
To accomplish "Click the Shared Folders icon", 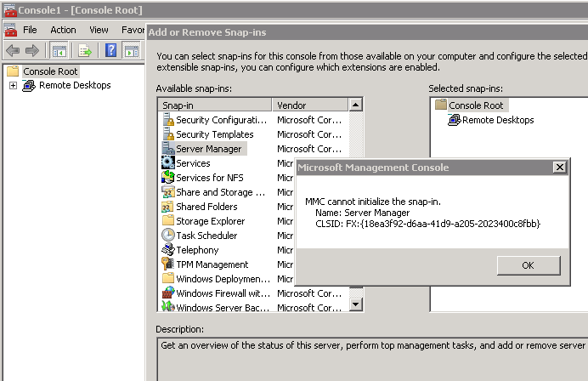I will [167, 207].
